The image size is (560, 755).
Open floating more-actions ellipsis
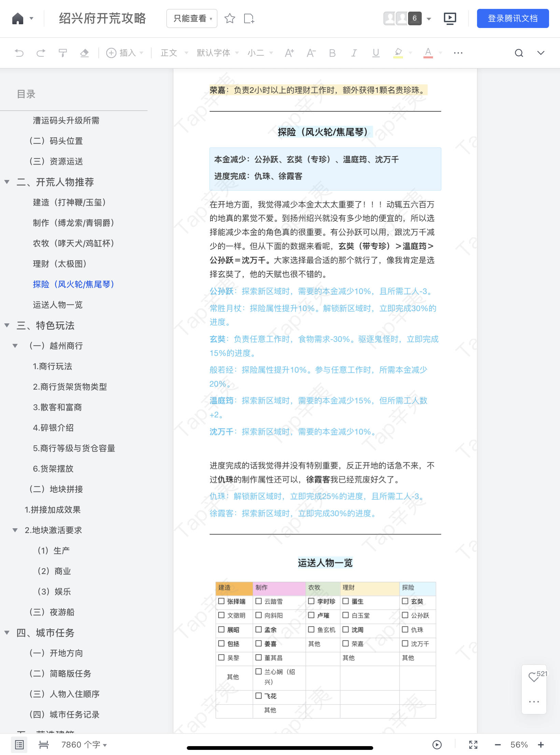pos(534,702)
